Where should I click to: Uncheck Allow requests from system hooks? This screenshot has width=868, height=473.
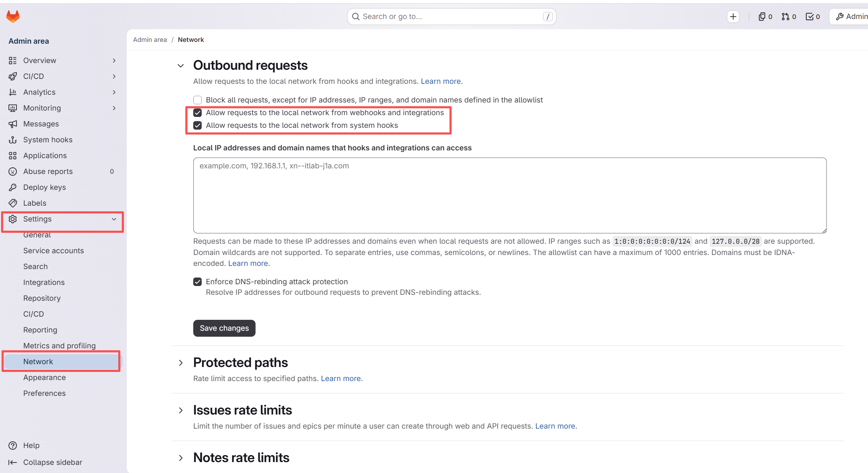(x=197, y=125)
